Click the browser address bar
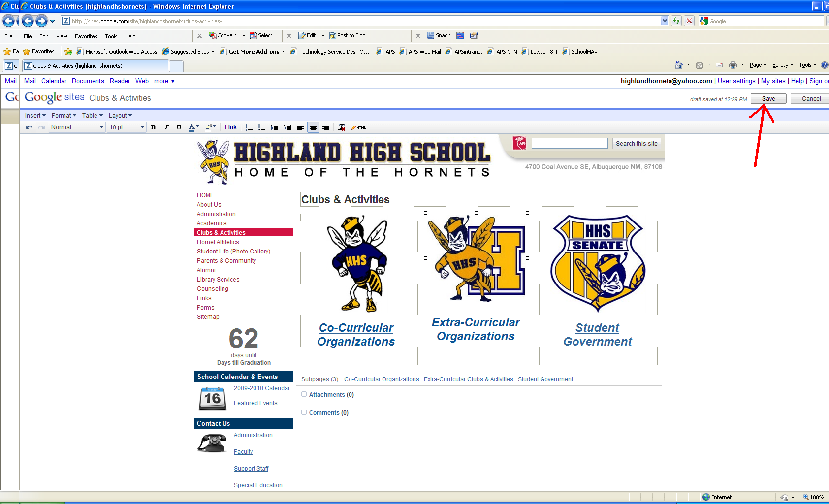This screenshot has height=504, width=829. click(x=364, y=21)
